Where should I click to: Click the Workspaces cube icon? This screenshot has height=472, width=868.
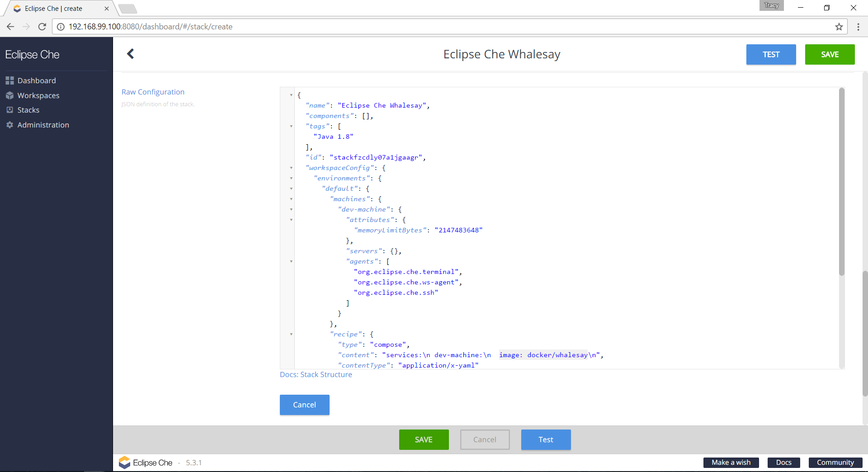click(9, 95)
